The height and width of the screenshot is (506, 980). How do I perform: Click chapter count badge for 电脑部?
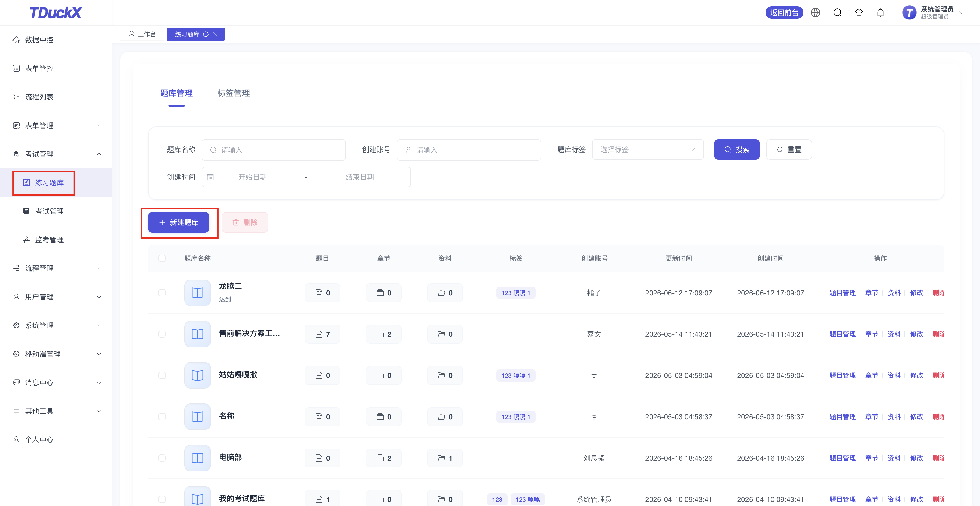(x=384, y=458)
